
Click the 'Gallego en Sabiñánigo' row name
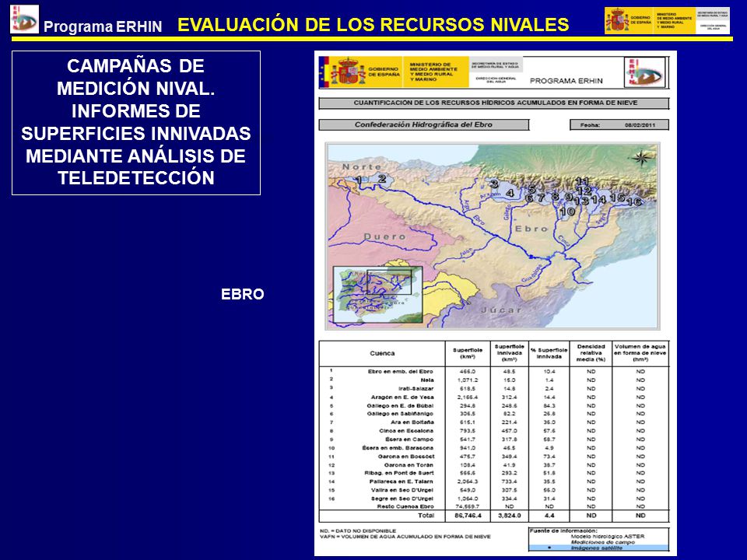click(x=400, y=414)
